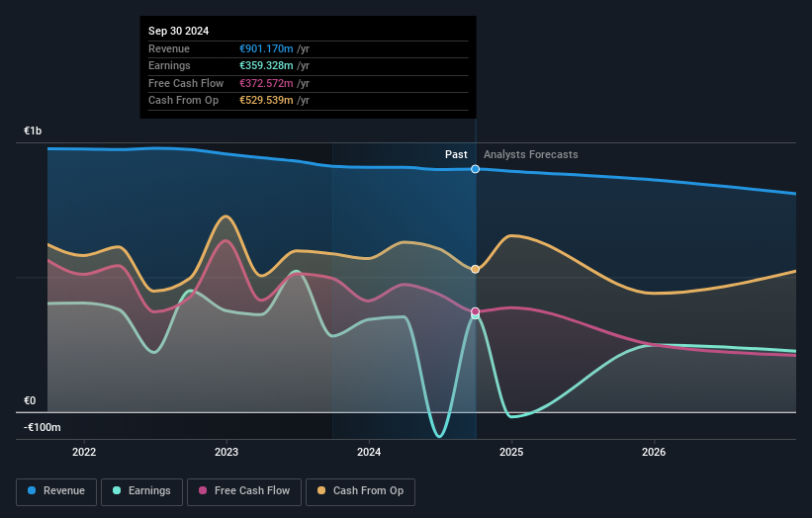Click the pink Free Cash Flow data point

(475, 311)
